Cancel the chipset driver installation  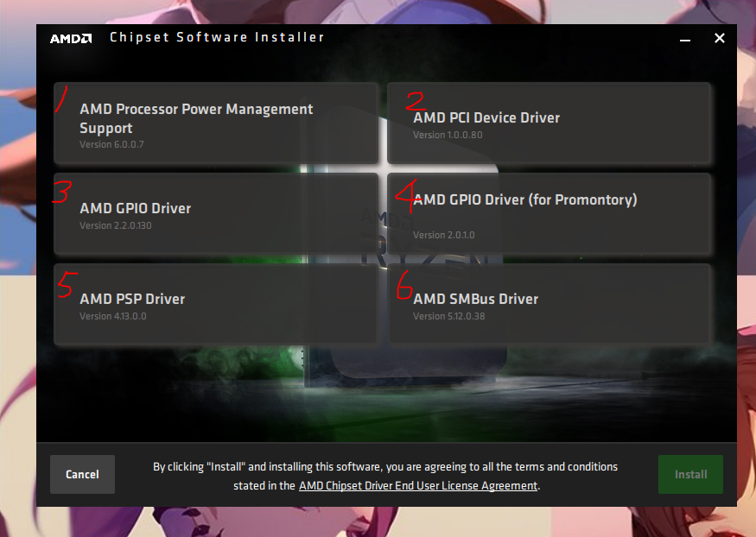pyautogui.click(x=82, y=474)
